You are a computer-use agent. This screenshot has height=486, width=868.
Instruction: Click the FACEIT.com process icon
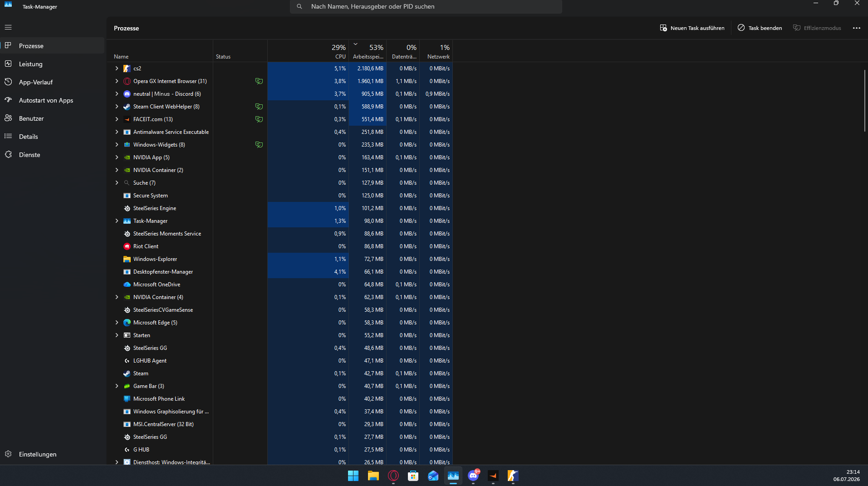point(127,119)
